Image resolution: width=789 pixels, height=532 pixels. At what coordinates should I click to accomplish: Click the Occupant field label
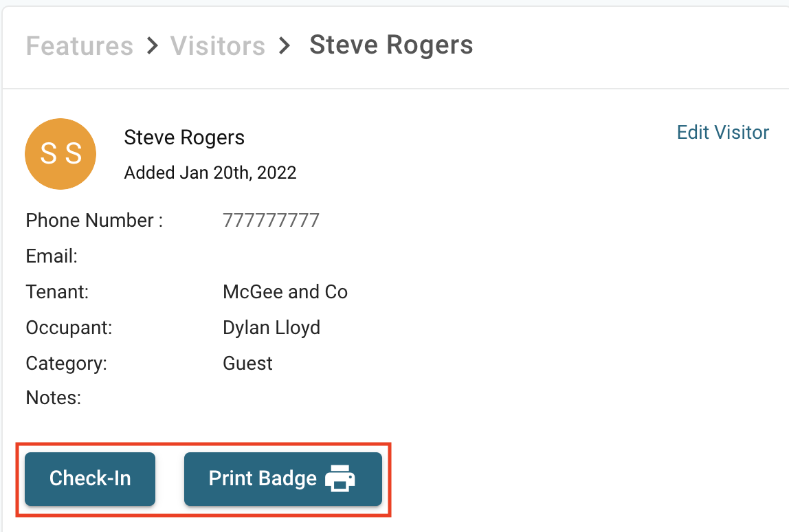coord(69,328)
